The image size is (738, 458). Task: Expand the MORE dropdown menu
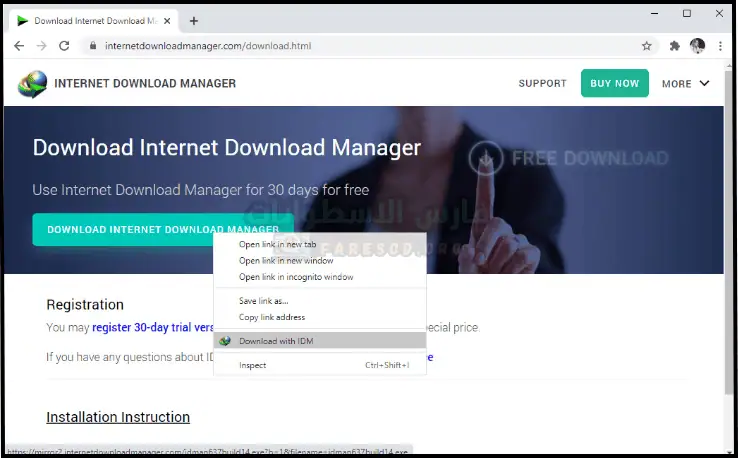[685, 84]
